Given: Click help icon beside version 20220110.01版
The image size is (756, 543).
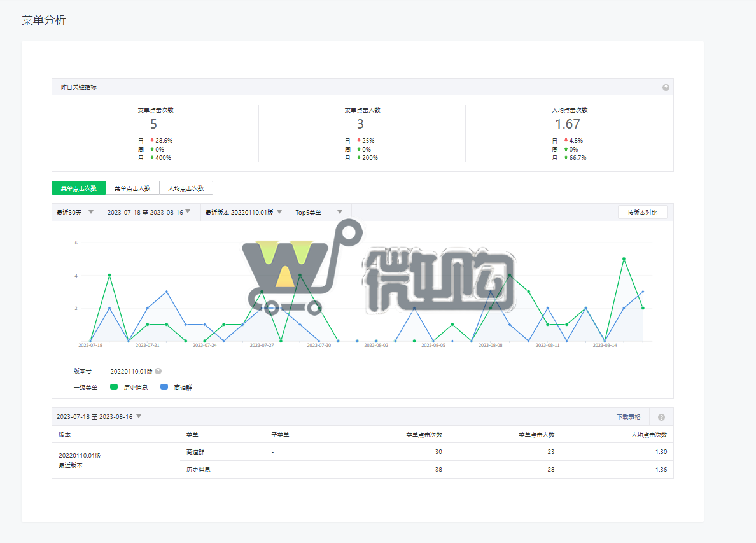Looking at the screenshot, I should [158, 371].
